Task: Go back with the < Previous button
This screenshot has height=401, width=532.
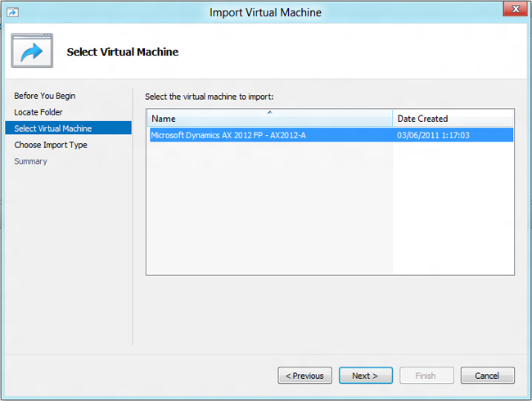Action: pyautogui.click(x=304, y=376)
